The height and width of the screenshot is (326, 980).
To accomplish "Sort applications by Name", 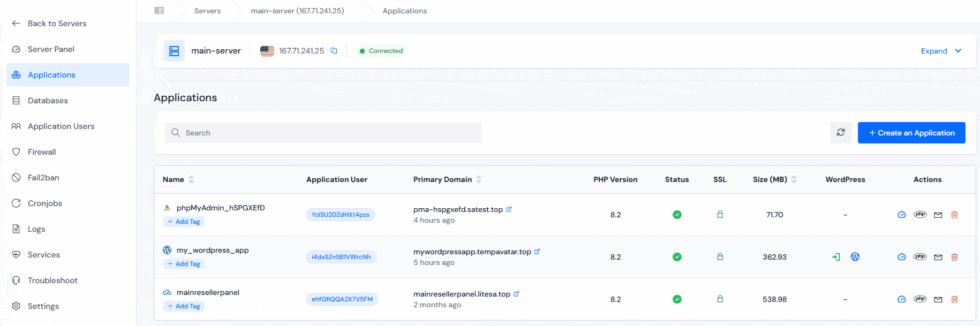I will pos(191,179).
